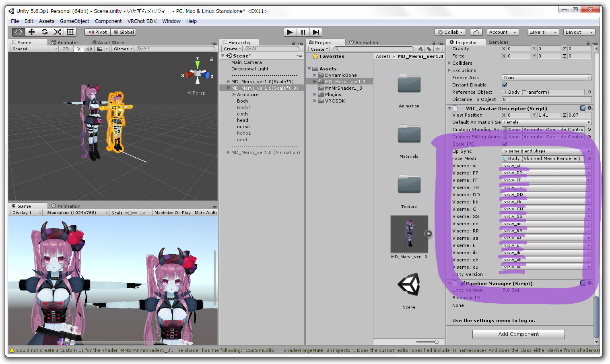Select the Scale tool

pyautogui.click(x=57, y=32)
